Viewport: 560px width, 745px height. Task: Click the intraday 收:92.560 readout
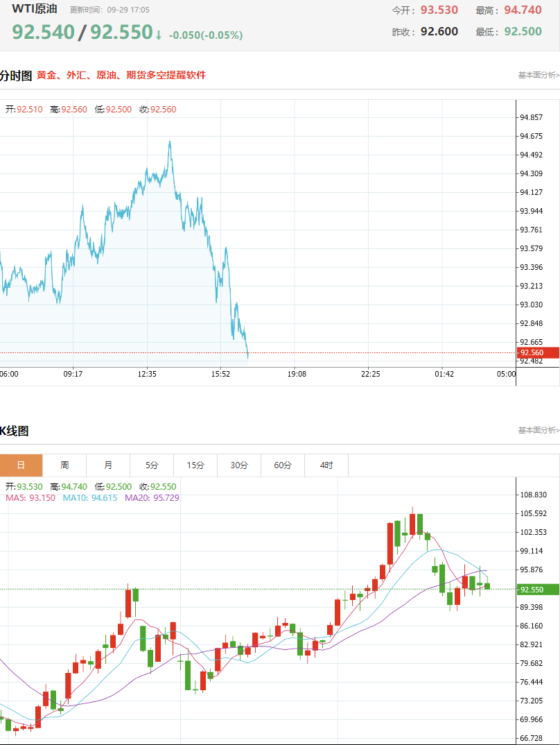(157, 110)
